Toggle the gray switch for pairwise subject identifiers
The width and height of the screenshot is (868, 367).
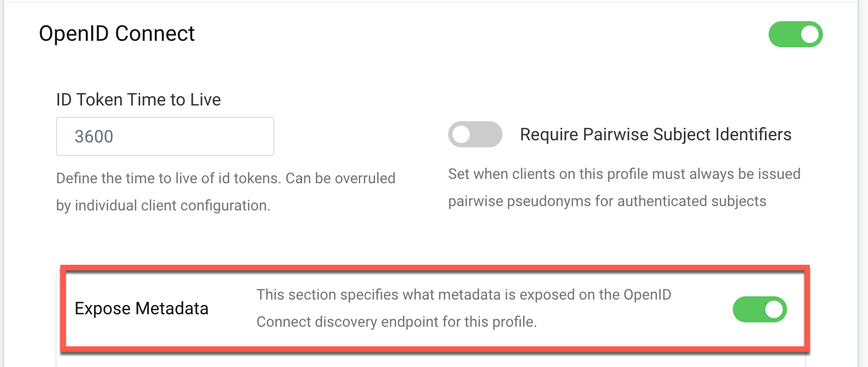click(475, 134)
